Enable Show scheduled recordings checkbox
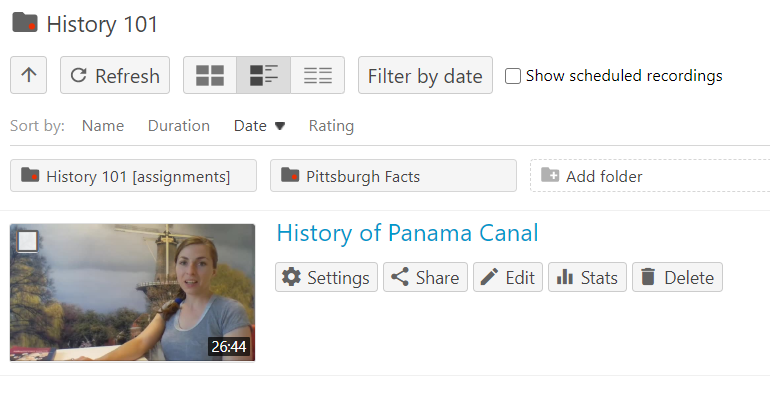Screen dimensions: 770x407 [513, 76]
